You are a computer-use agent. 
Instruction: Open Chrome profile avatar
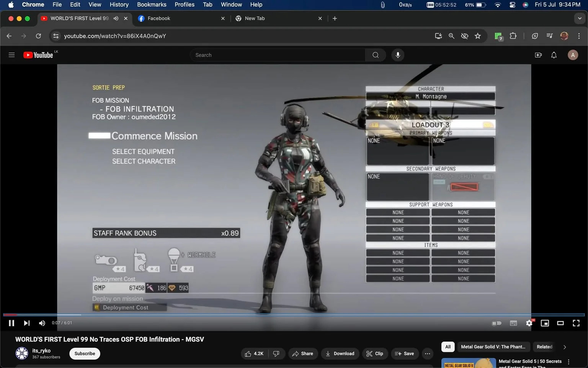(564, 36)
